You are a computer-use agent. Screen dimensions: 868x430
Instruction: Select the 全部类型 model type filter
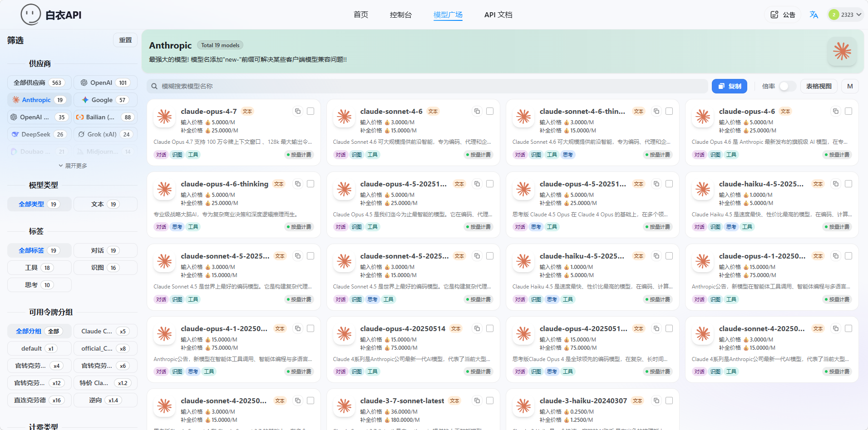39,204
